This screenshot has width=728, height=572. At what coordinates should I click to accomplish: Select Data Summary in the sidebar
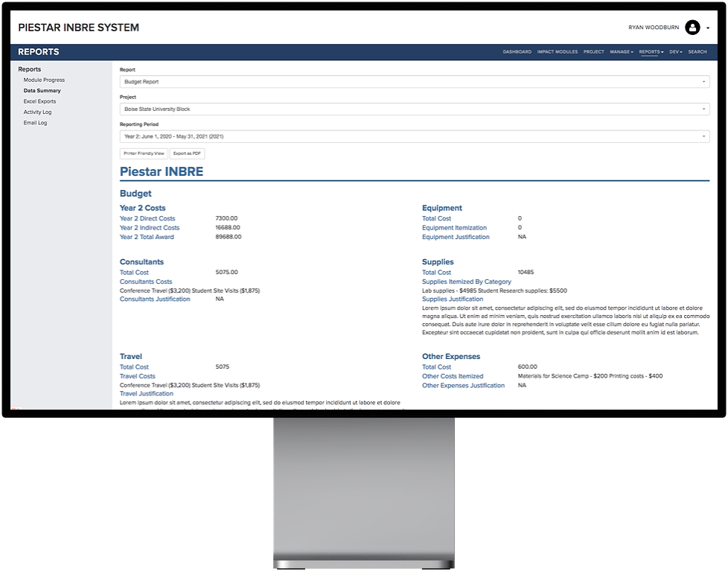[x=42, y=91]
